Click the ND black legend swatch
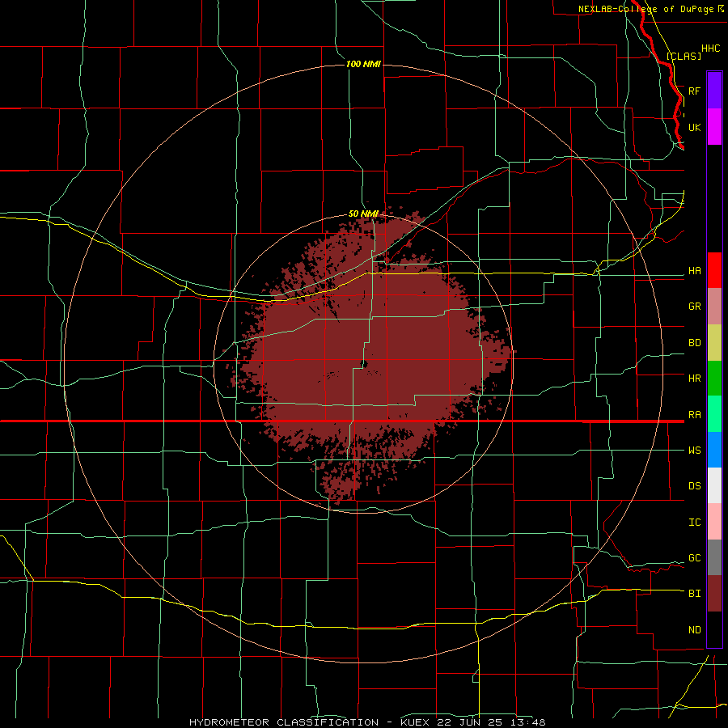This screenshot has width=728, height=728. tap(714, 629)
